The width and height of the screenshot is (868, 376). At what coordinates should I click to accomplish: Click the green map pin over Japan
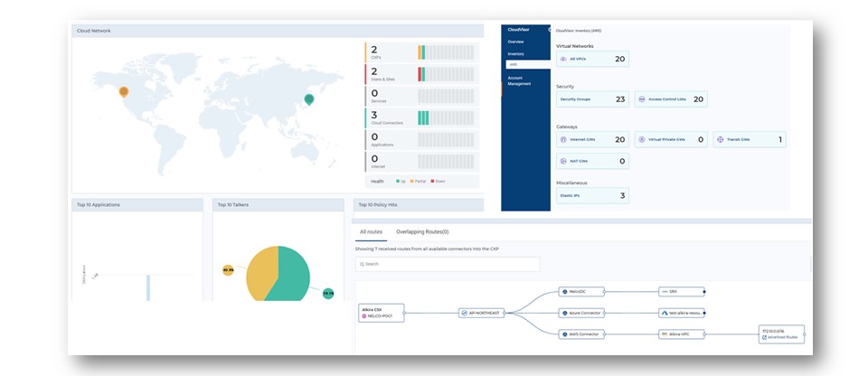tap(309, 99)
